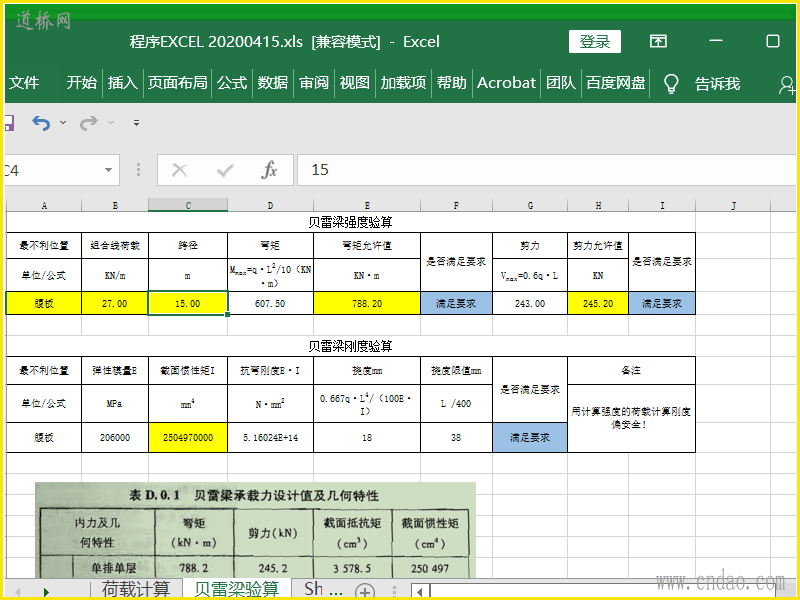Select cell with value 27.00

115,303
